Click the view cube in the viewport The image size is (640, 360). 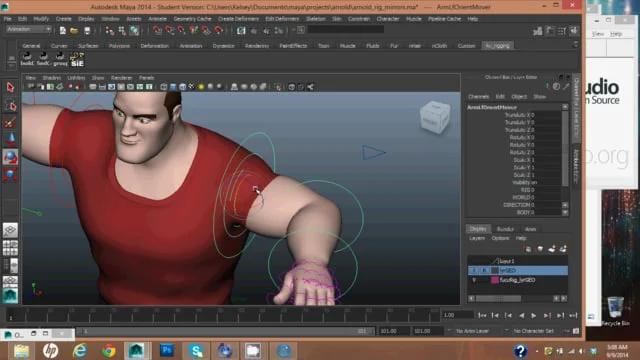point(435,118)
